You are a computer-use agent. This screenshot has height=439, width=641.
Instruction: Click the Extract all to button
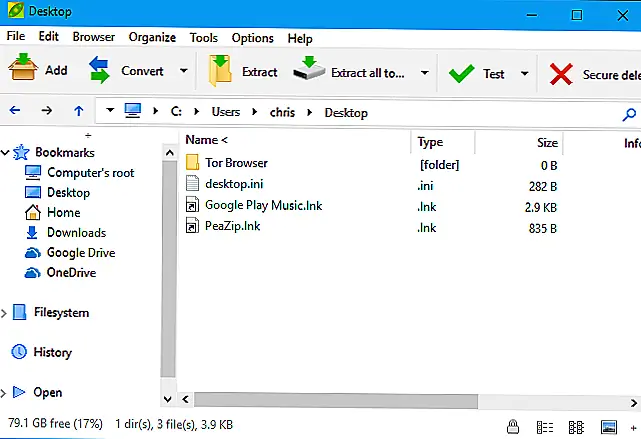click(x=350, y=72)
